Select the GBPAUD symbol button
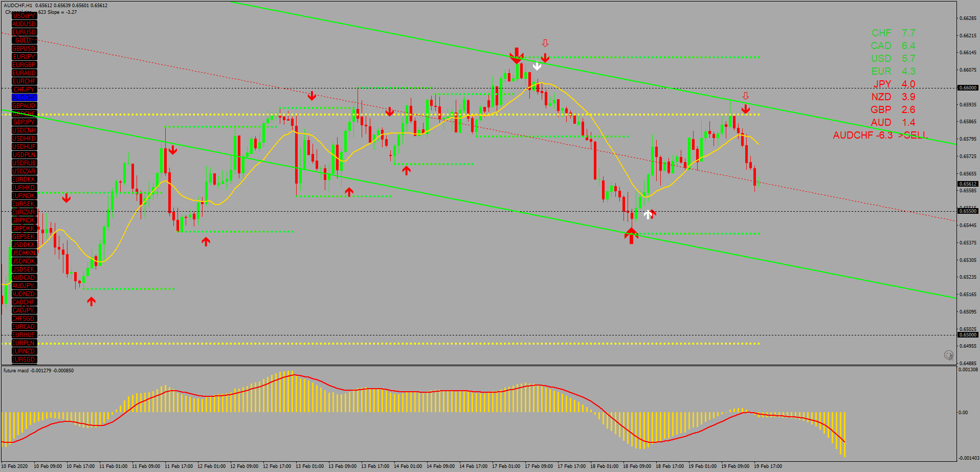Screen dimensions: 980x472 coord(25,106)
